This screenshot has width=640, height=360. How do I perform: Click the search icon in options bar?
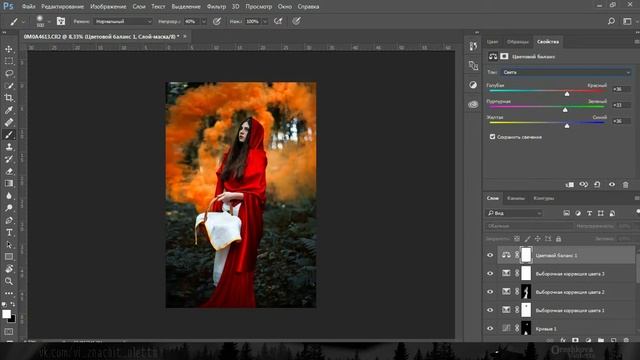(611, 21)
